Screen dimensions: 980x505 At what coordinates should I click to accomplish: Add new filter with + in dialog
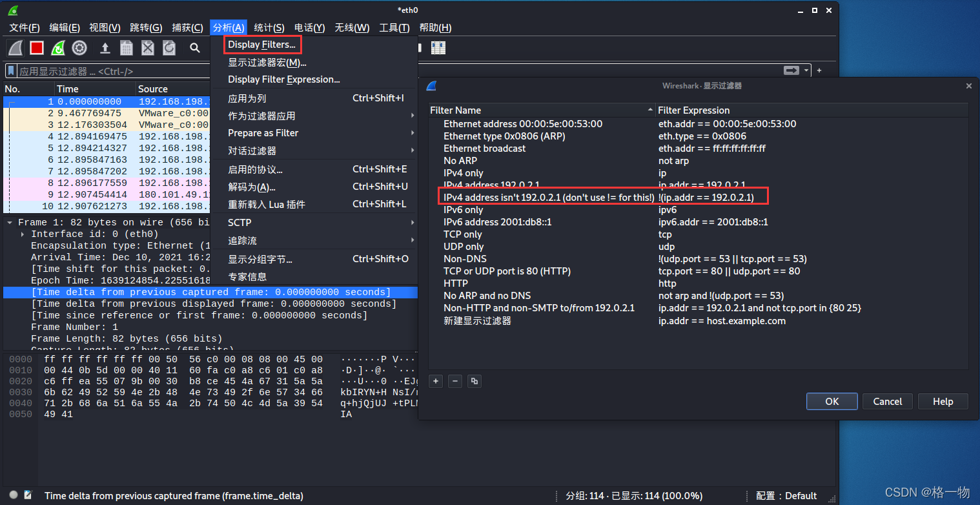click(436, 381)
